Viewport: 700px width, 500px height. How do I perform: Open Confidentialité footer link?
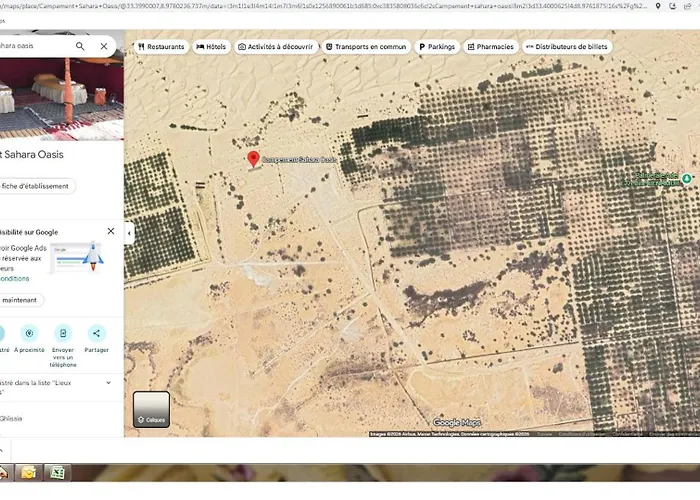(627, 434)
